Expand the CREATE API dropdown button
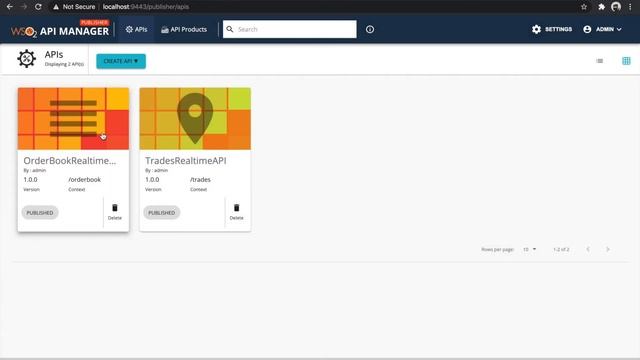640x360 pixels. pos(121,61)
